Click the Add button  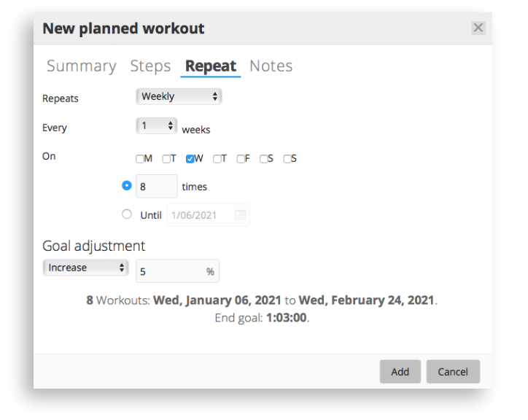400,371
